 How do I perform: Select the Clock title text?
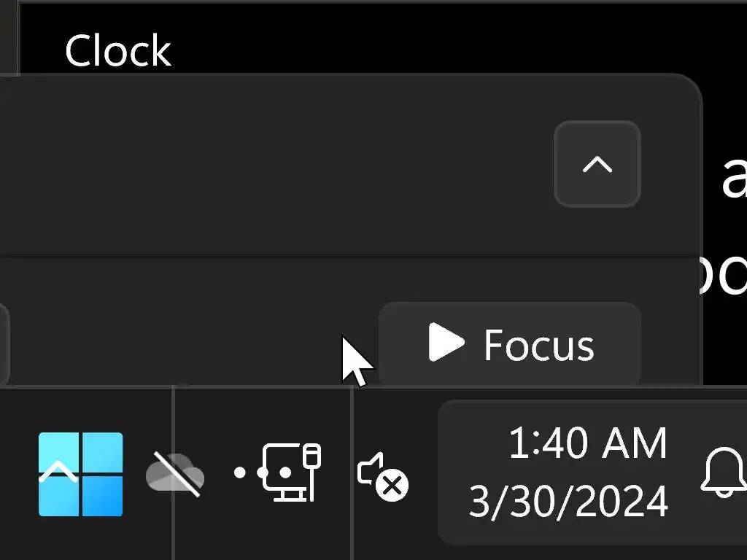tap(117, 51)
